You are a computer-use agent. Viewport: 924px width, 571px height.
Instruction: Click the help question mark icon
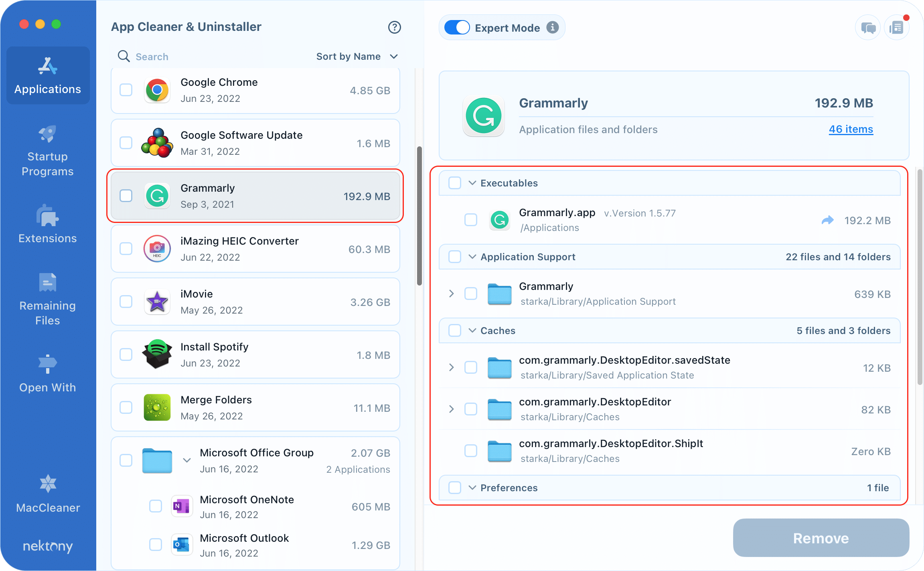[395, 27]
